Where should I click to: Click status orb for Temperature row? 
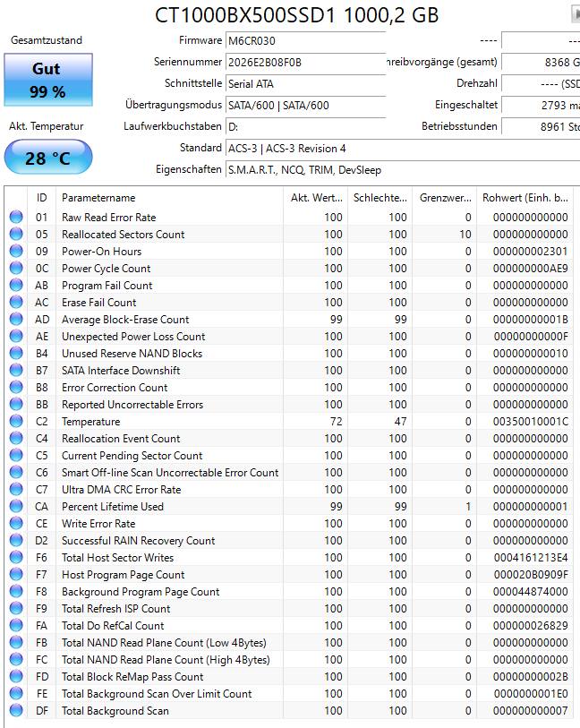[x=16, y=421]
